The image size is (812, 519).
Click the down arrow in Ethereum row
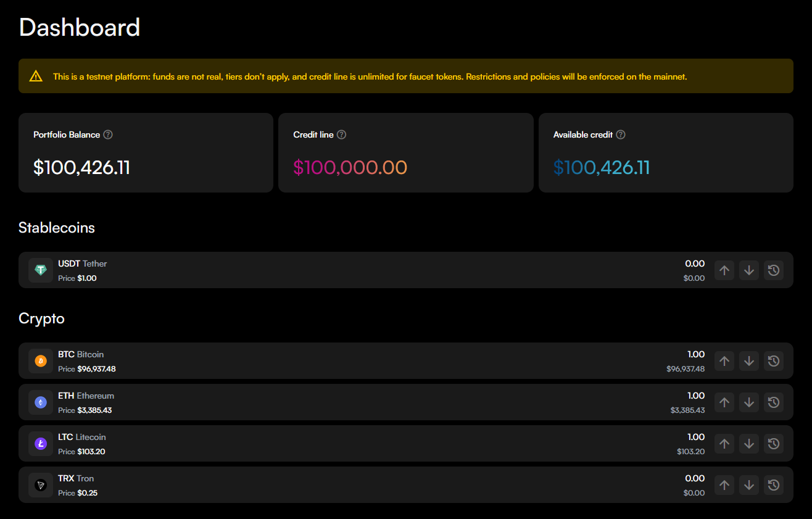point(749,402)
